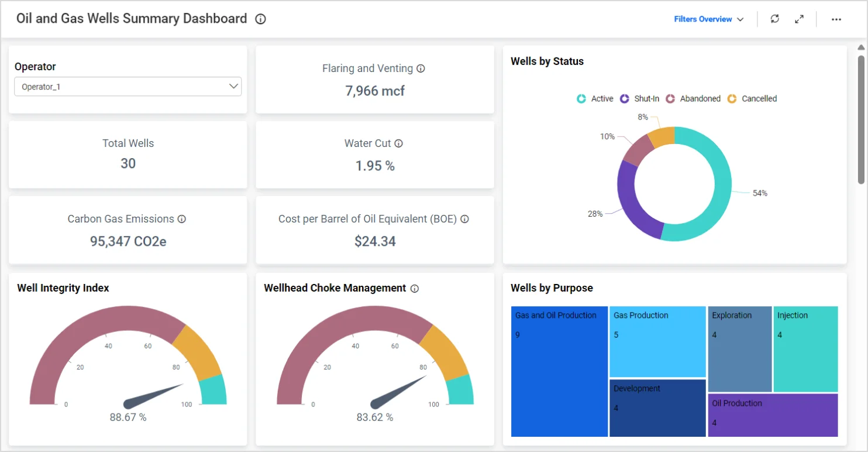Open fullscreen view with the expand icon
The width and height of the screenshot is (868, 452).
coord(799,19)
